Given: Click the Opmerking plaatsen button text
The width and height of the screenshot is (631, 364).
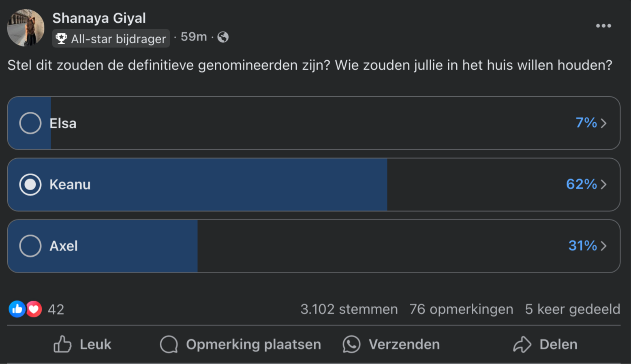Looking at the screenshot, I should coord(253,345).
